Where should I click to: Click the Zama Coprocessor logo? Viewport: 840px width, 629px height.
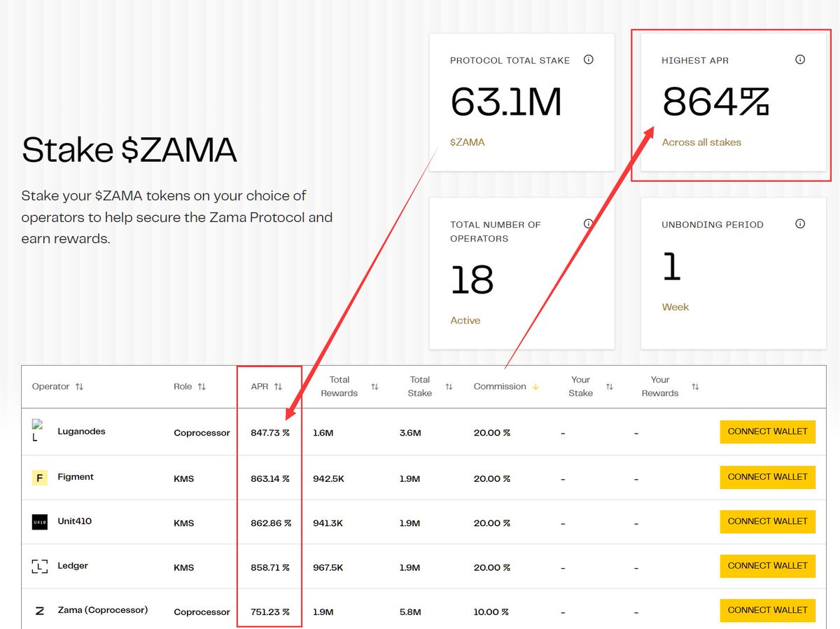click(39, 611)
